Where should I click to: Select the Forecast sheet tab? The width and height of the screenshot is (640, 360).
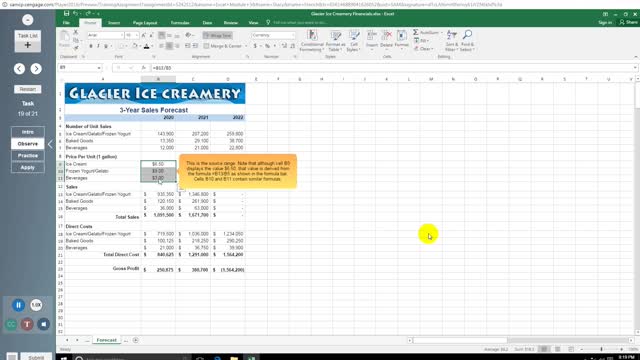pyautogui.click(x=107, y=340)
